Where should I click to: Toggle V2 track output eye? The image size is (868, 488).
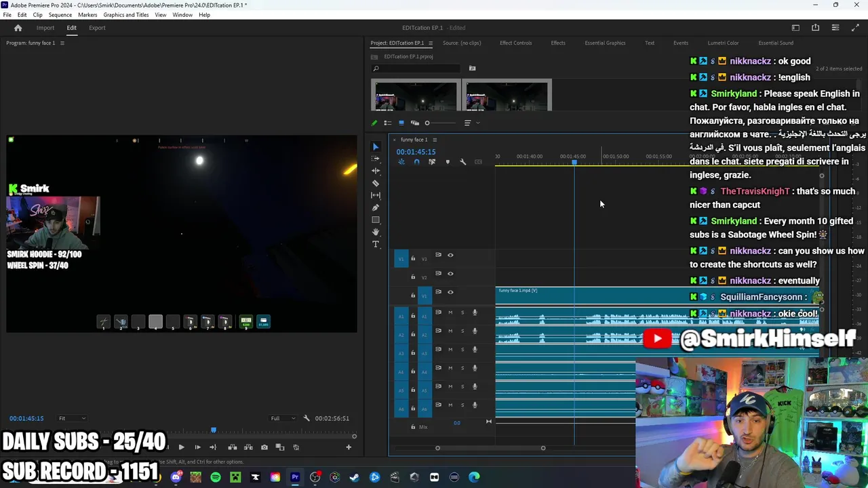pos(450,273)
